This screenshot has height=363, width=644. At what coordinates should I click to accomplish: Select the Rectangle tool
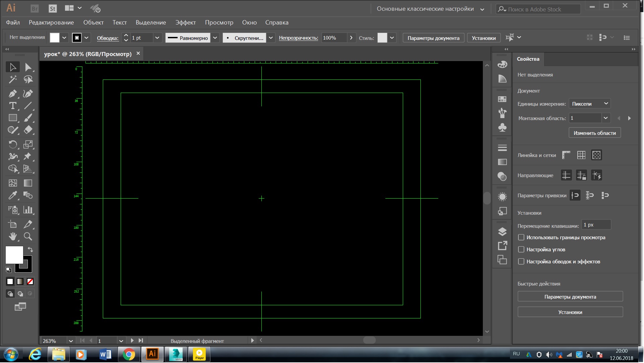pos(13,118)
